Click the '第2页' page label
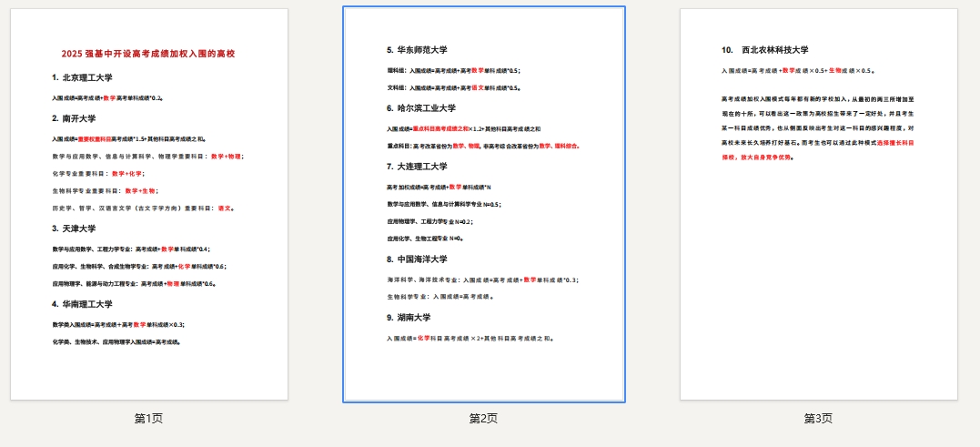Screen dimensions: 980x447 [484, 418]
